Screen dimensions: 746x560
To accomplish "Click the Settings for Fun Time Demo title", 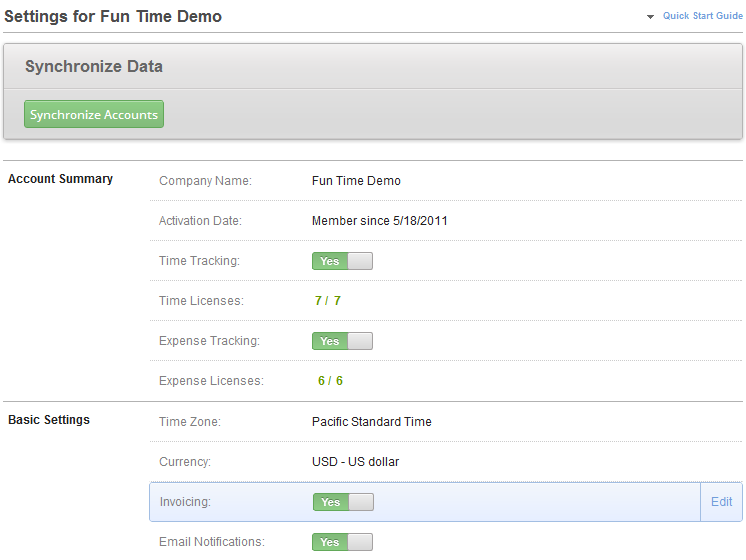I will (x=113, y=16).
